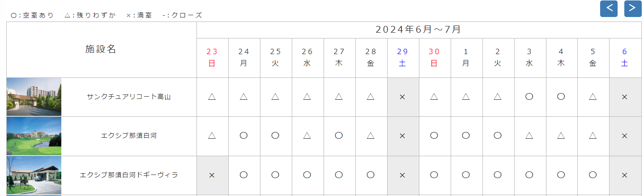Viewport: 644px width, 196px height.
Task: Click エクシブ那須白河 golf course thumbnail
Action: (x=34, y=136)
